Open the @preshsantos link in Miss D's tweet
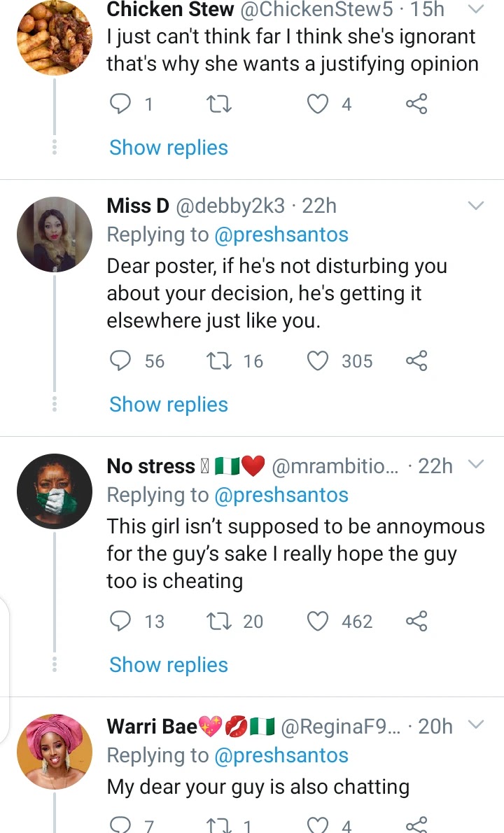504x833 pixels. click(x=281, y=234)
